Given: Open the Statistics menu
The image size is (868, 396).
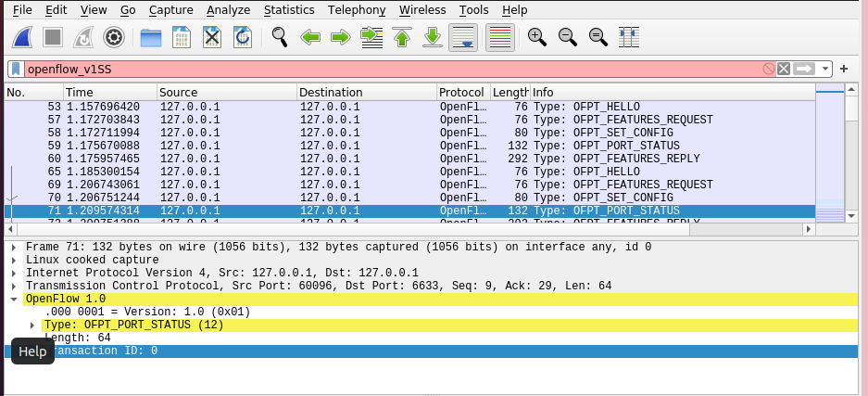Looking at the screenshot, I should pyautogui.click(x=288, y=10).
